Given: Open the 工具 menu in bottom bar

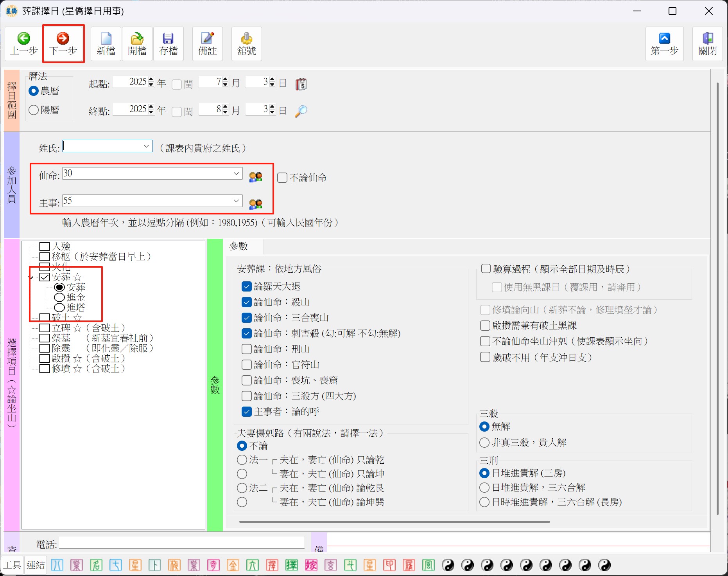Looking at the screenshot, I should pyautogui.click(x=12, y=565).
